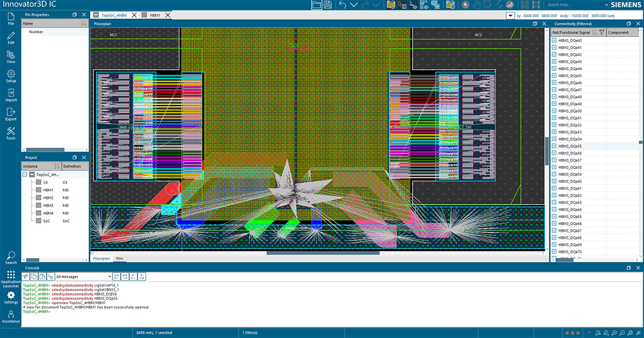The image size is (644, 338).
Task: Open the coordinates dropdown near xy readout
Action: 510,16
